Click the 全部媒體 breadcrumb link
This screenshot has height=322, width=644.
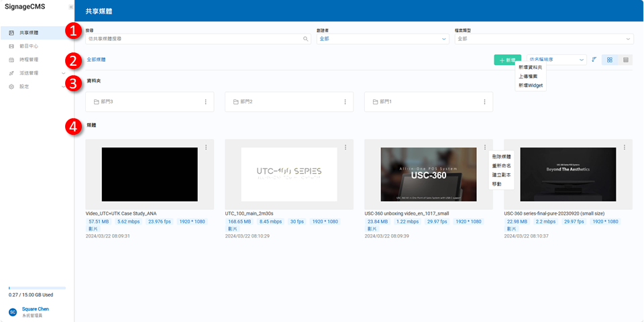[96, 60]
